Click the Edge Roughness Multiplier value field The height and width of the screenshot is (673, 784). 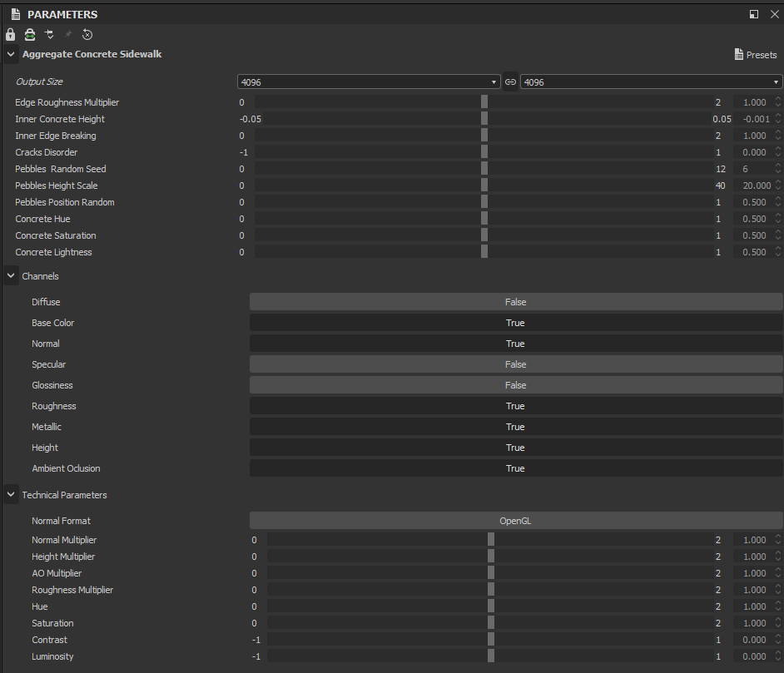(754, 102)
